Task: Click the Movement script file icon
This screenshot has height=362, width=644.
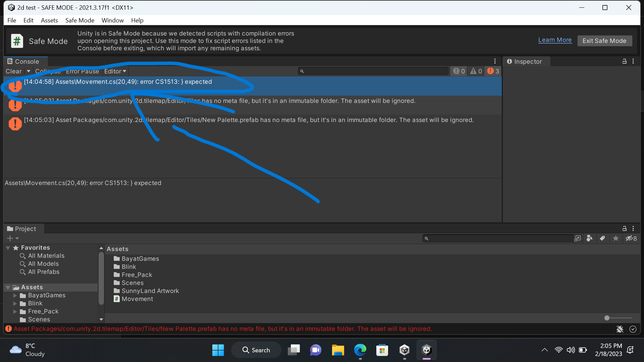Action: (116, 299)
